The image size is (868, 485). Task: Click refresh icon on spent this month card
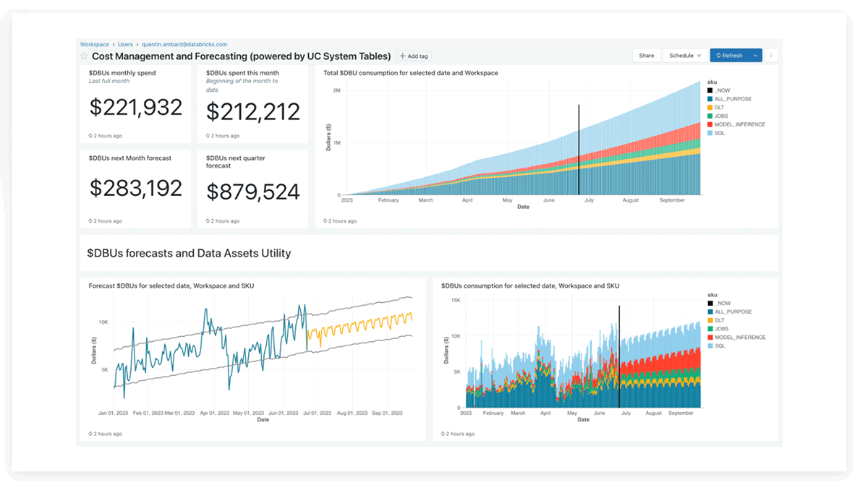[208, 136]
